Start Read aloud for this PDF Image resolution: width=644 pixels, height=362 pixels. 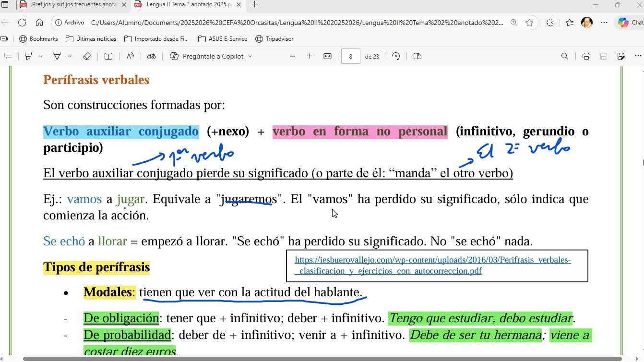130,56
